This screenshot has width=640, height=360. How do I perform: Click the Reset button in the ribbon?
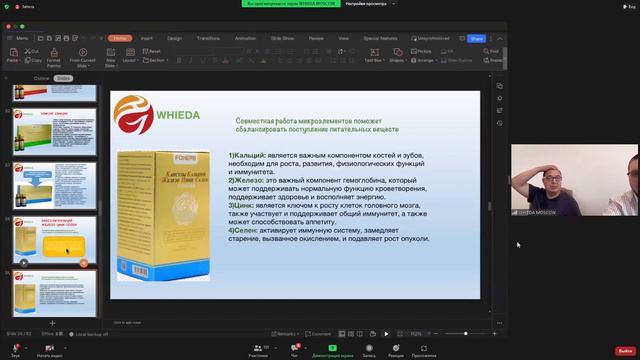(151, 51)
